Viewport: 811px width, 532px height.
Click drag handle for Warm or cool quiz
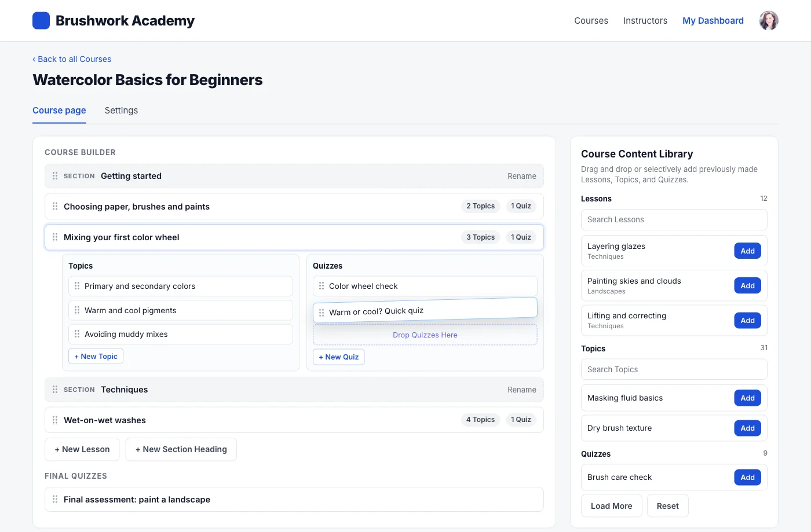322,313
